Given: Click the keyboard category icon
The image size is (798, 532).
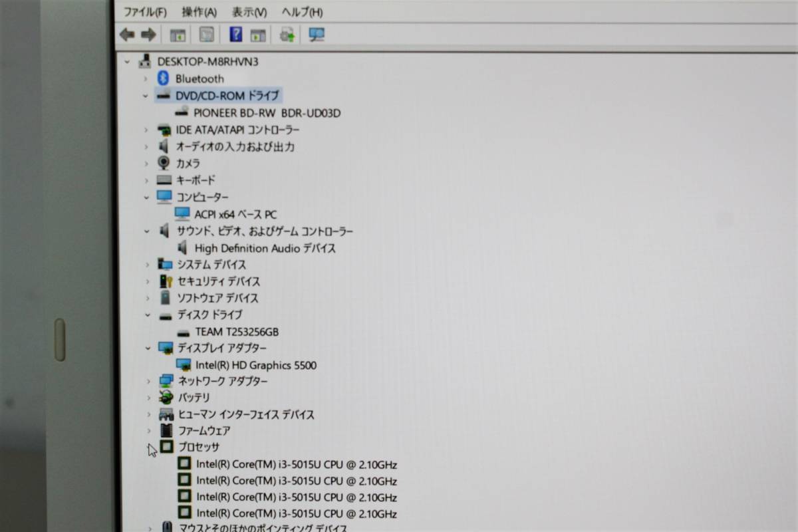Looking at the screenshot, I should click(x=164, y=180).
